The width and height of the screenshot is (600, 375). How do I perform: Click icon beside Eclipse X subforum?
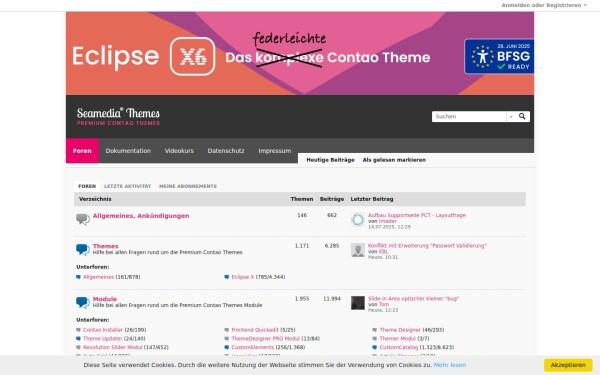click(227, 277)
